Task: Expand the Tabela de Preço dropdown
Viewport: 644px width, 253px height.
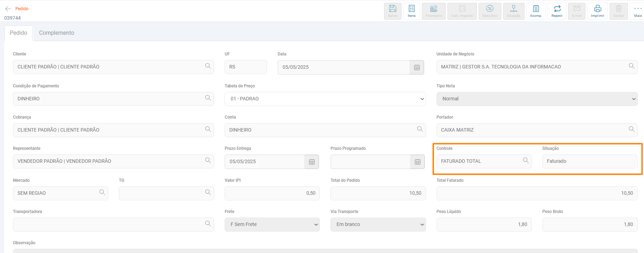Action: 325,99
